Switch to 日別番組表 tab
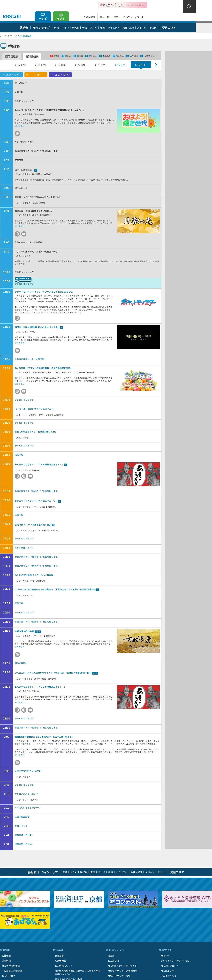The width and height of the screenshot is (212, 980). pyautogui.click(x=32, y=56)
